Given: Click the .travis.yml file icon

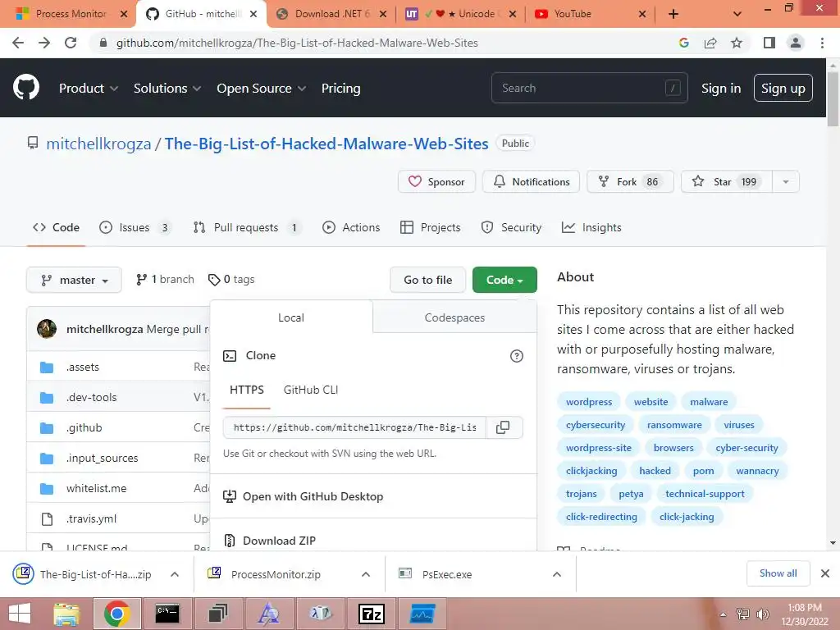Looking at the screenshot, I should tap(47, 518).
